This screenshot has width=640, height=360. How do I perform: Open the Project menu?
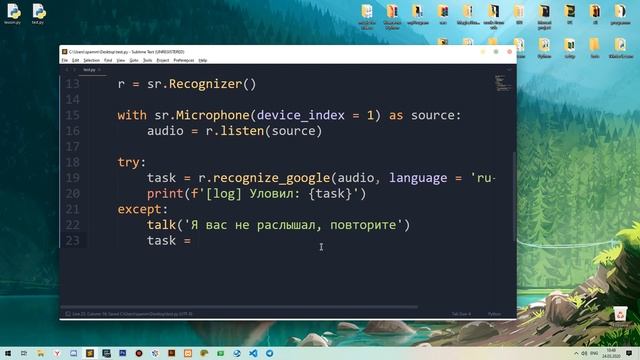(162, 60)
